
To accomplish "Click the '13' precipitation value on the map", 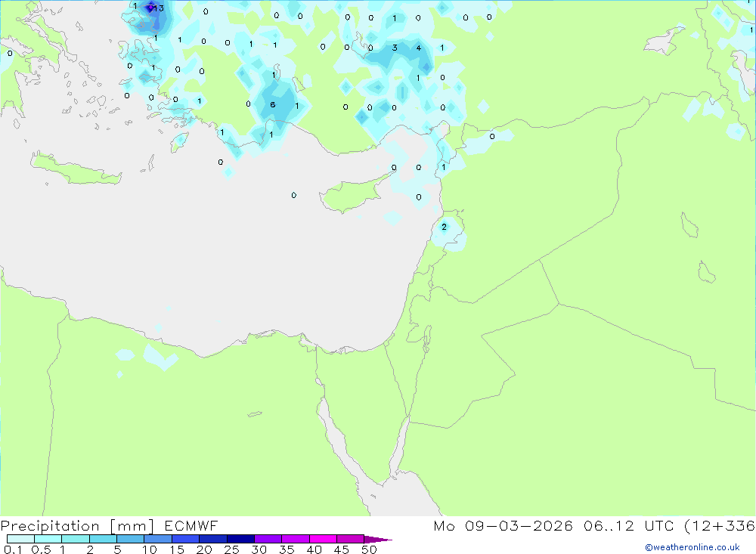I will [158, 8].
